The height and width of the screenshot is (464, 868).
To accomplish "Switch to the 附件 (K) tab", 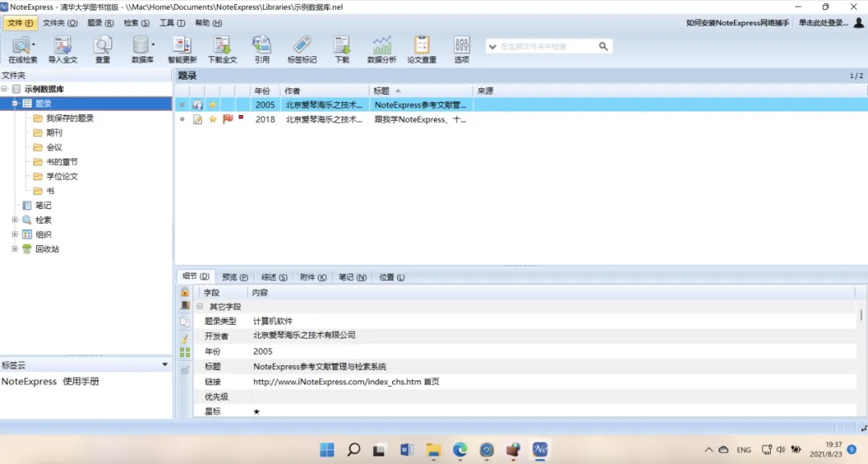I will (x=313, y=277).
